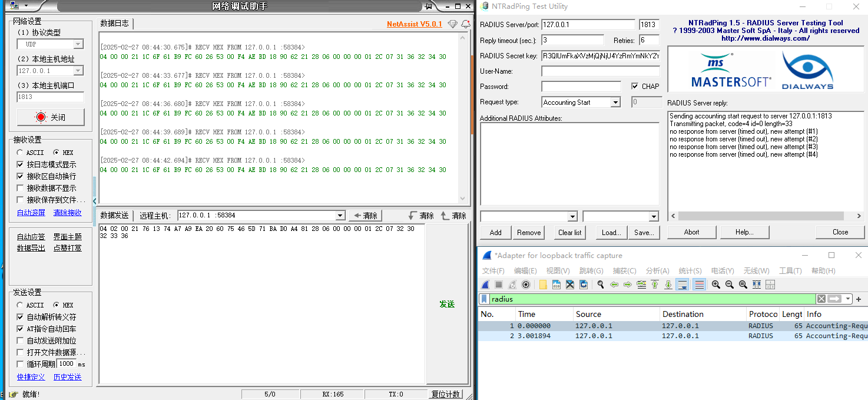868x400 pixels.
Task: Jump to the last packet in Wireshark
Action: [668, 285]
